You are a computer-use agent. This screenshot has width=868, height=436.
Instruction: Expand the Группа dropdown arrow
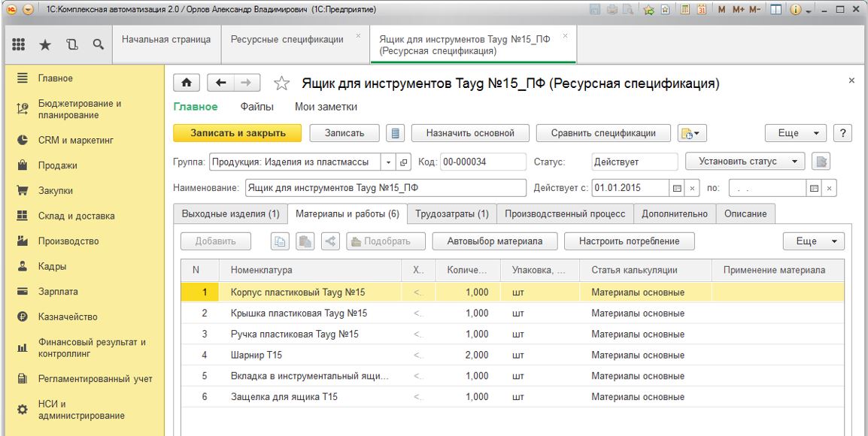click(388, 162)
